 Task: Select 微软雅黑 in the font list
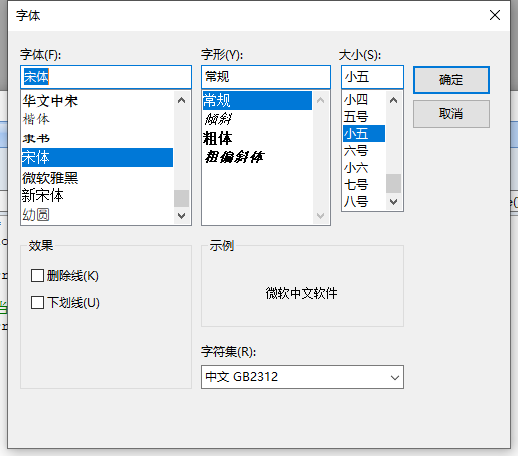(x=97, y=178)
